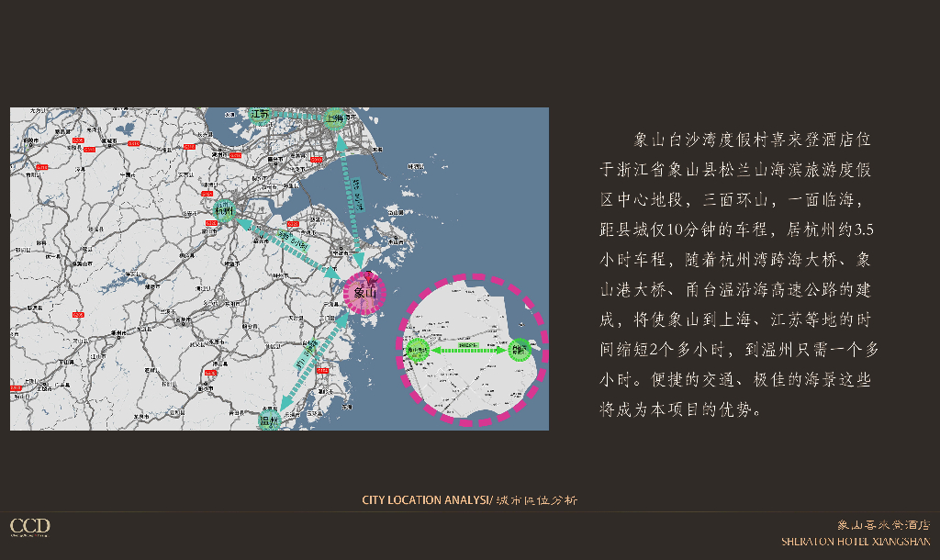
Task: Click the pink Xiangshan (象山) location marker
Action: [x=364, y=293]
